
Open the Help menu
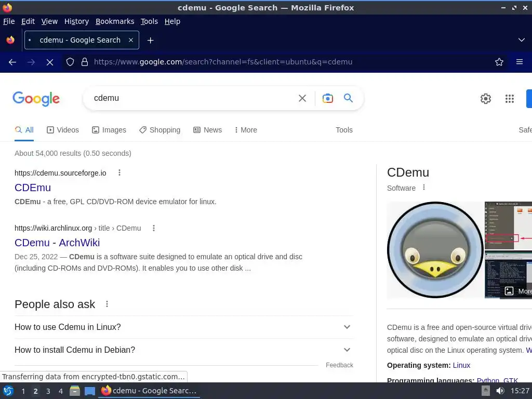click(x=172, y=21)
